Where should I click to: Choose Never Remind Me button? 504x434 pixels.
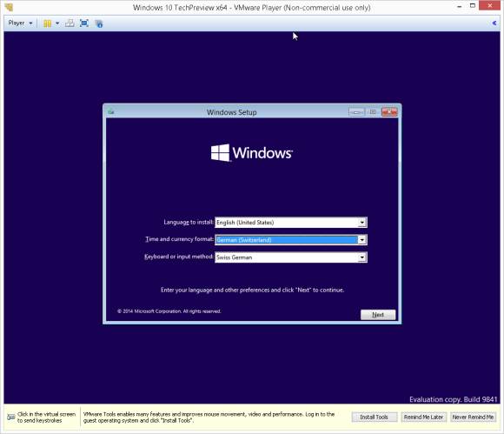pos(473,417)
